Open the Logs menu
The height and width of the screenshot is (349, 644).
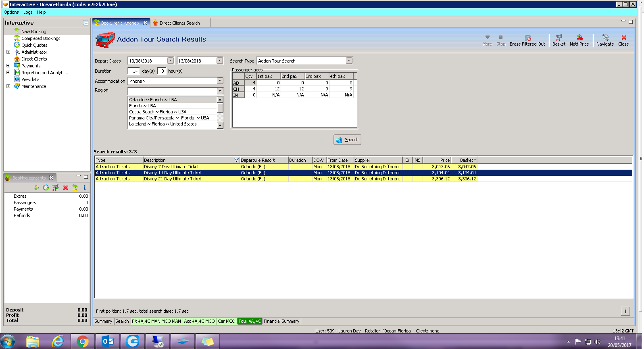(28, 12)
